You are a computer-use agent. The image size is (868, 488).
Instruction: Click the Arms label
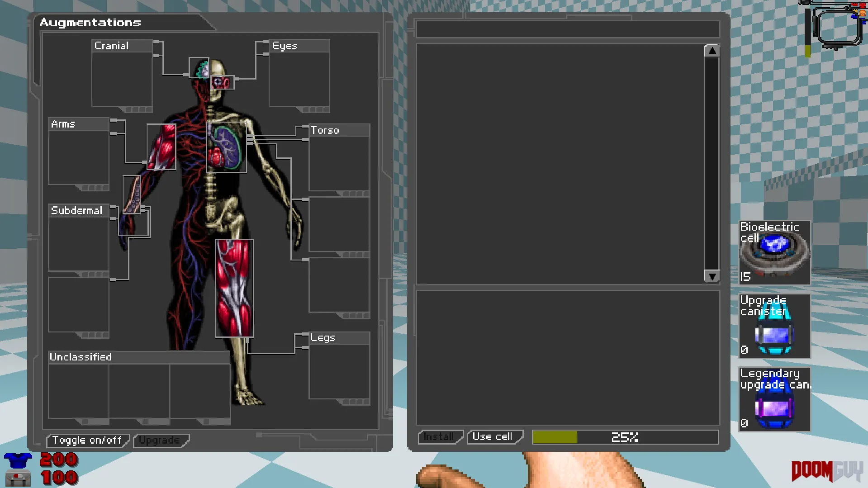[x=63, y=124]
